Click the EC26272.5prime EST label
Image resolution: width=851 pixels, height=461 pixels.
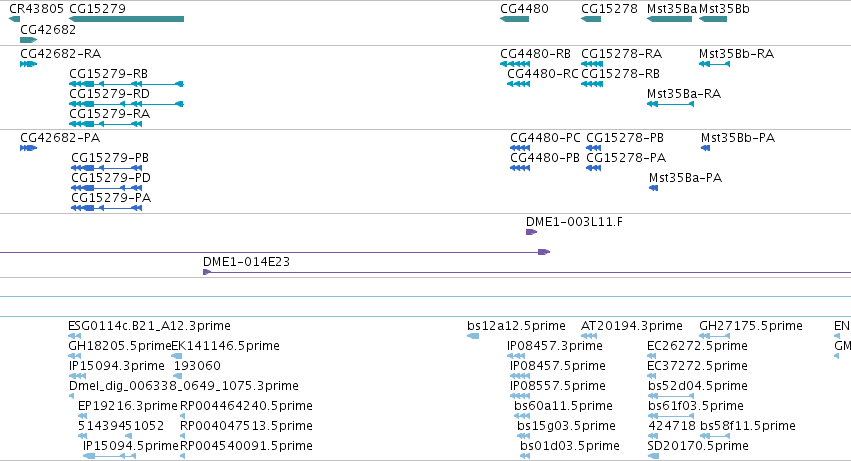point(697,346)
